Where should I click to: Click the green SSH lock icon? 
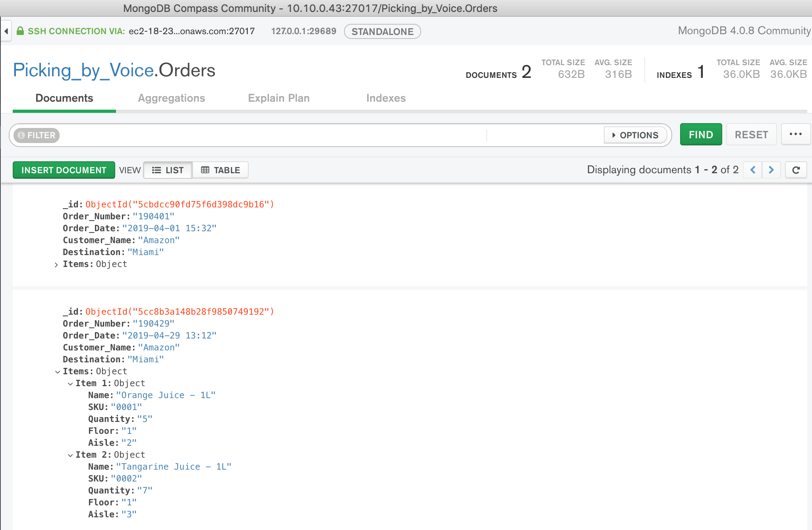click(x=20, y=31)
